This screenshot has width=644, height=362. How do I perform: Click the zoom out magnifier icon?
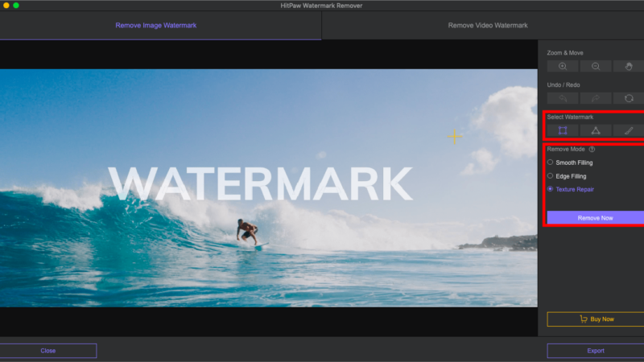pos(596,67)
